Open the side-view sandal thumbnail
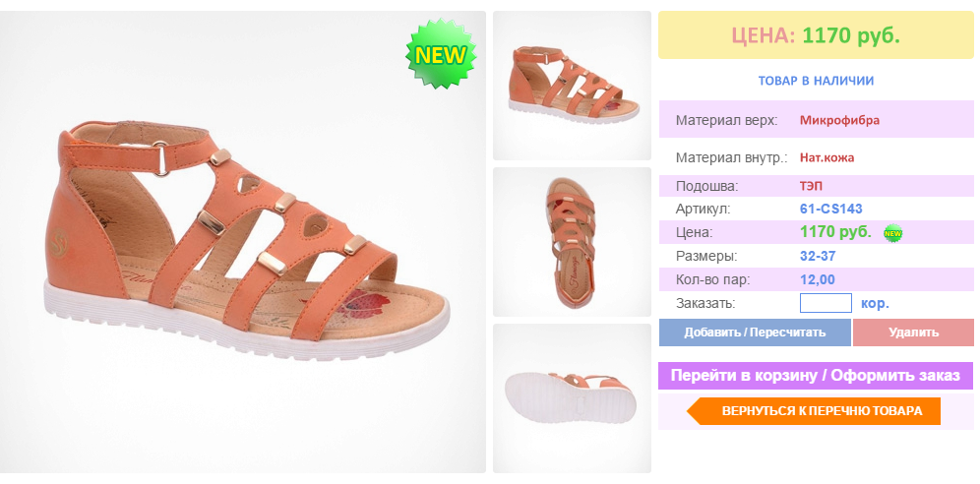The width and height of the screenshot is (980, 484). point(572,86)
